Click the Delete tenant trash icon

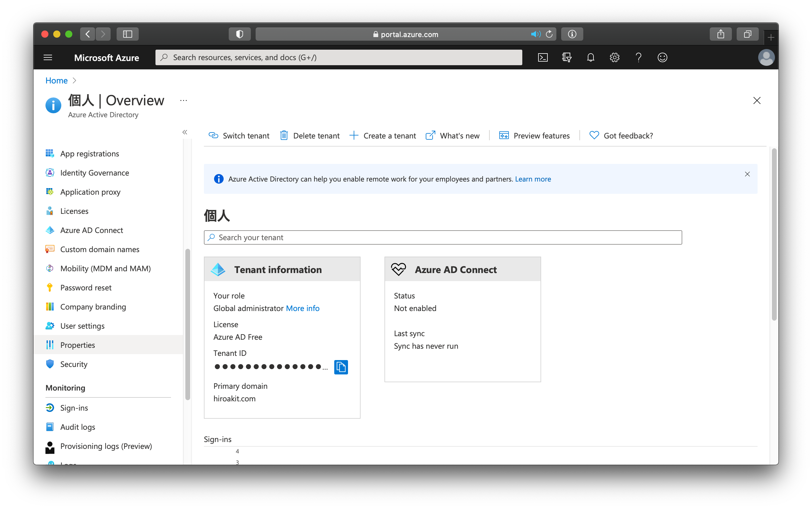pos(284,136)
